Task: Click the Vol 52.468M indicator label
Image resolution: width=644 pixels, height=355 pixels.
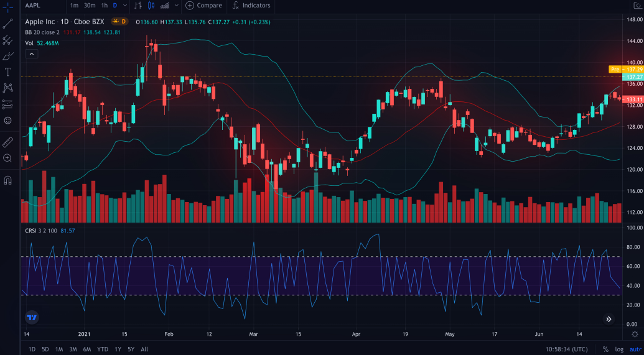Action: (x=42, y=43)
